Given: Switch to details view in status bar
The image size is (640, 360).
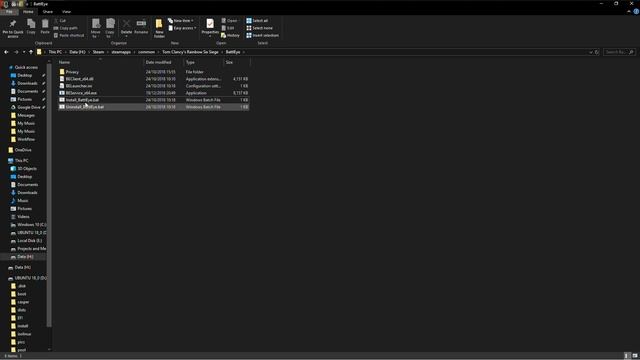Looking at the screenshot, I should (x=627, y=356).
